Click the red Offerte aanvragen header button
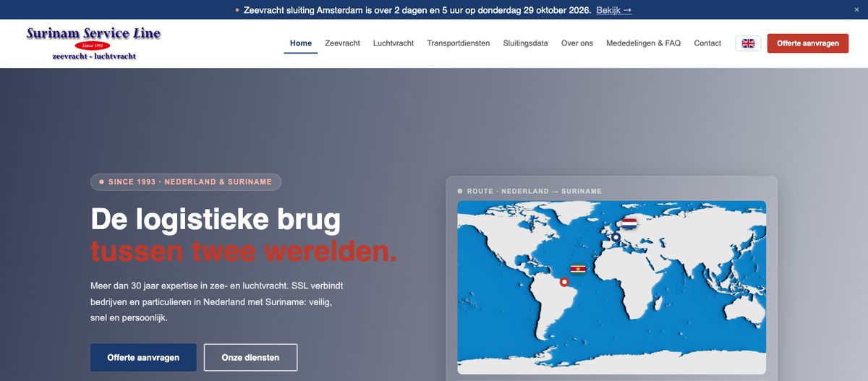The width and height of the screenshot is (868, 381). (808, 43)
